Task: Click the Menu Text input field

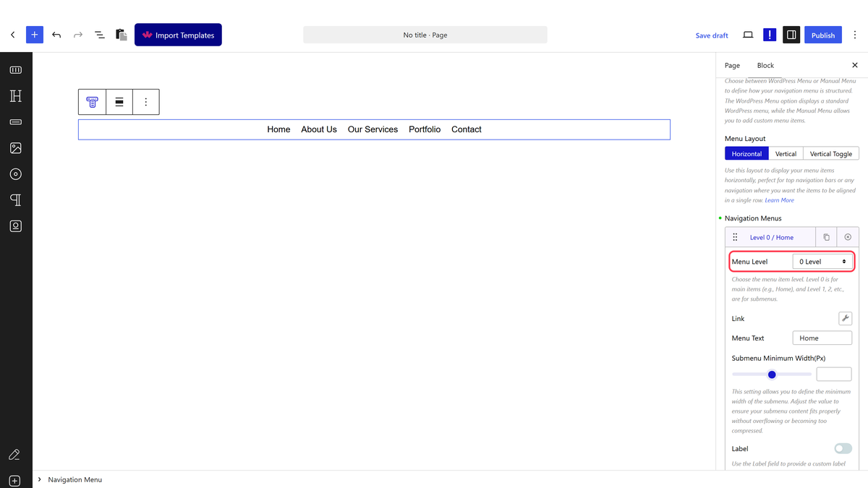Action: 822,338
